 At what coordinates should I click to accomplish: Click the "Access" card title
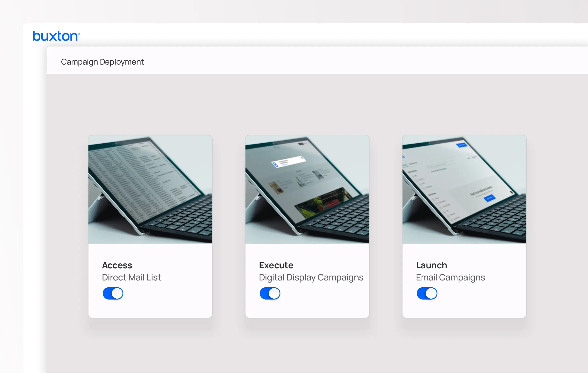[117, 265]
